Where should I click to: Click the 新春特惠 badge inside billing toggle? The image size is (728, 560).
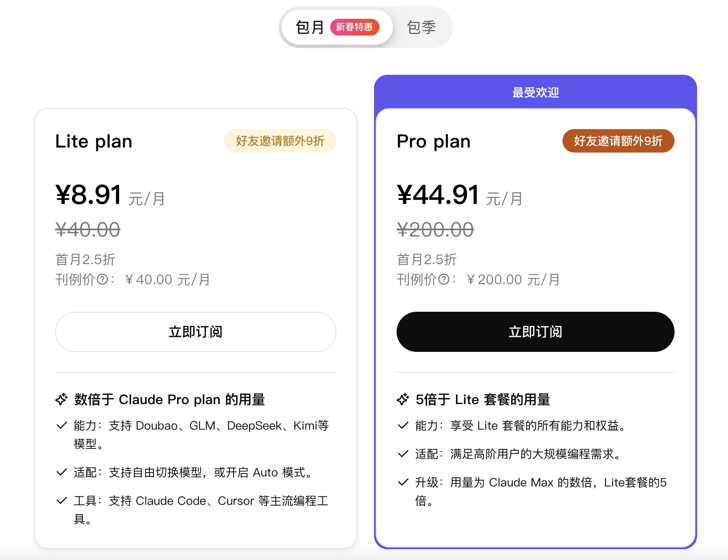(x=356, y=27)
